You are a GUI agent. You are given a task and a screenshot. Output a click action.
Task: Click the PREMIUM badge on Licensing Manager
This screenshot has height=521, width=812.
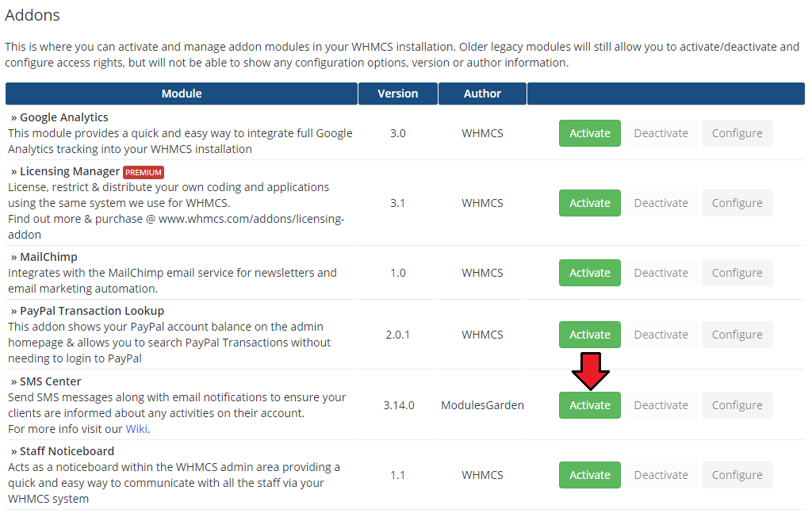pos(144,172)
